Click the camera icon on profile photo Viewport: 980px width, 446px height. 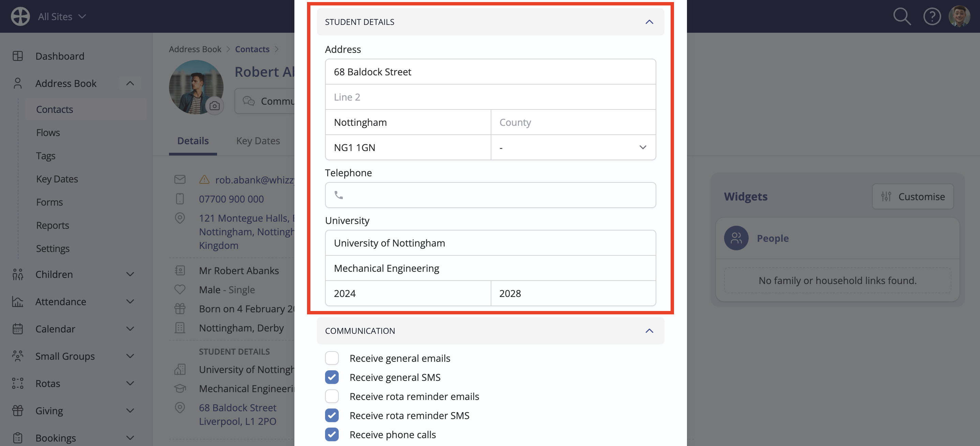(x=215, y=106)
